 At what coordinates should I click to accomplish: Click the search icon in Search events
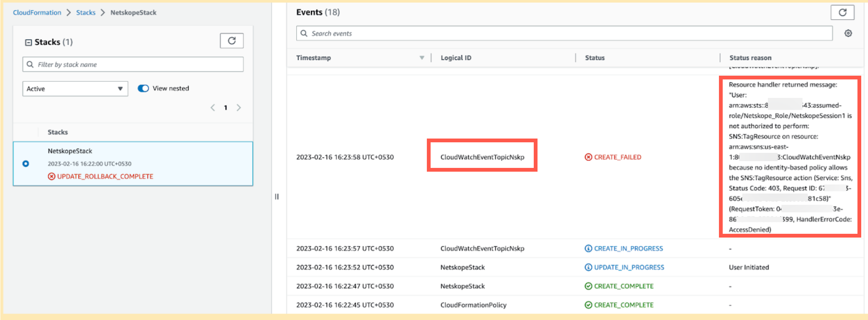[x=304, y=33]
